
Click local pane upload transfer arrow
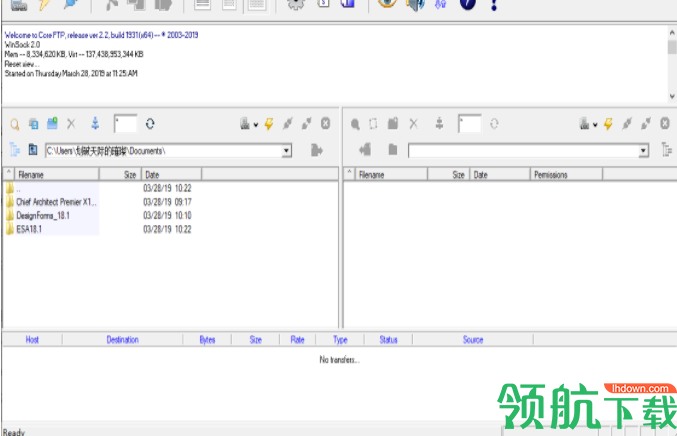point(316,150)
